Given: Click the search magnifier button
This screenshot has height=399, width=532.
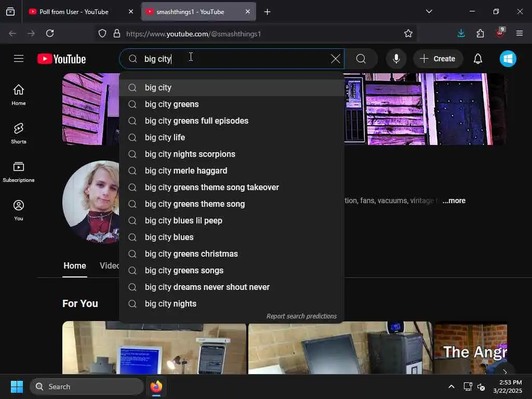Looking at the screenshot, I should [361, 59].
